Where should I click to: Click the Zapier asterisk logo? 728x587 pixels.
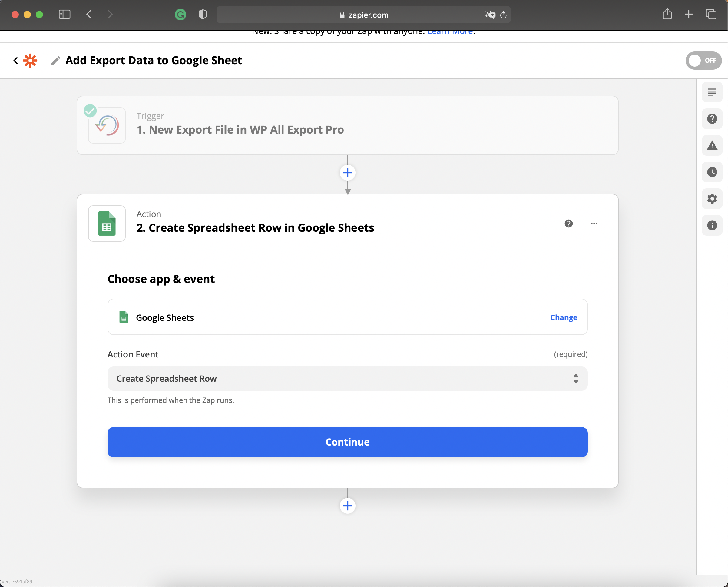(x=30, y=61)
